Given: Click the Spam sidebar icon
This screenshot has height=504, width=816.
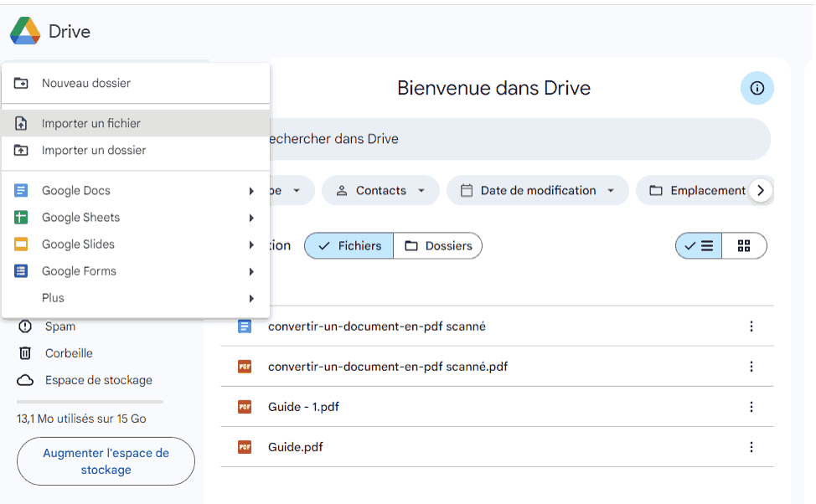Looking at the screenshot, I should [25, 327].
